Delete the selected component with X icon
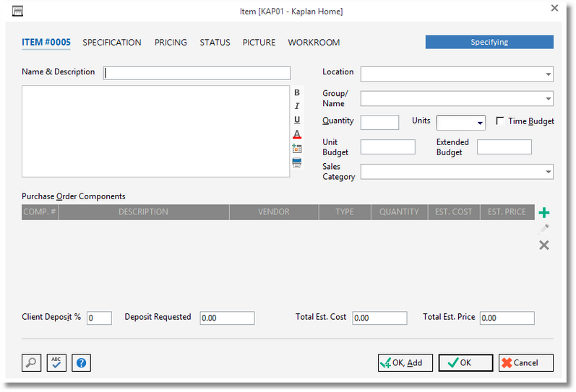This screenshot has height=392, width=576. tap(543, 245)
